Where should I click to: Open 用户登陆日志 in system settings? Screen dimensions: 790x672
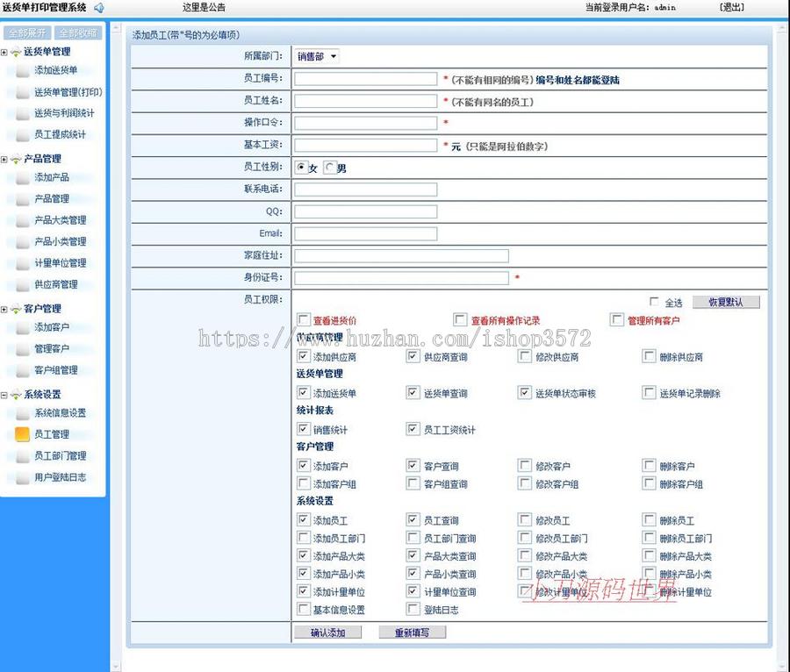tap(22, 476)
